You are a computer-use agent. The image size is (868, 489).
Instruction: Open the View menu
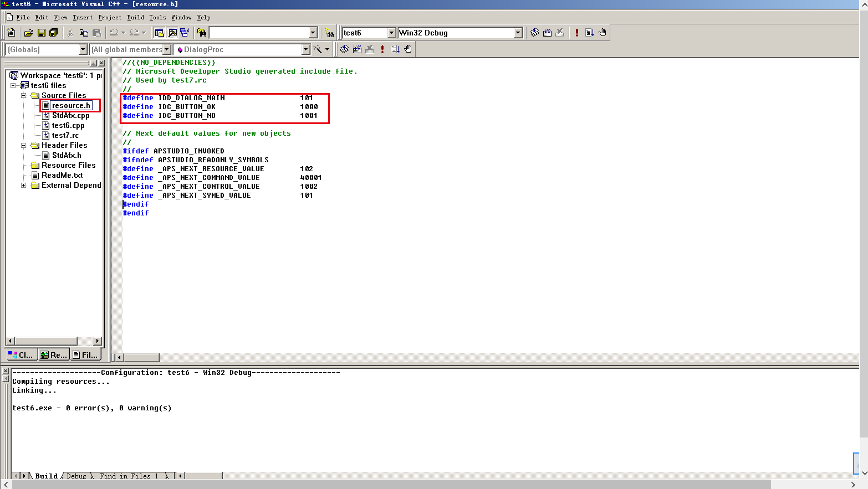coord(60,17)
